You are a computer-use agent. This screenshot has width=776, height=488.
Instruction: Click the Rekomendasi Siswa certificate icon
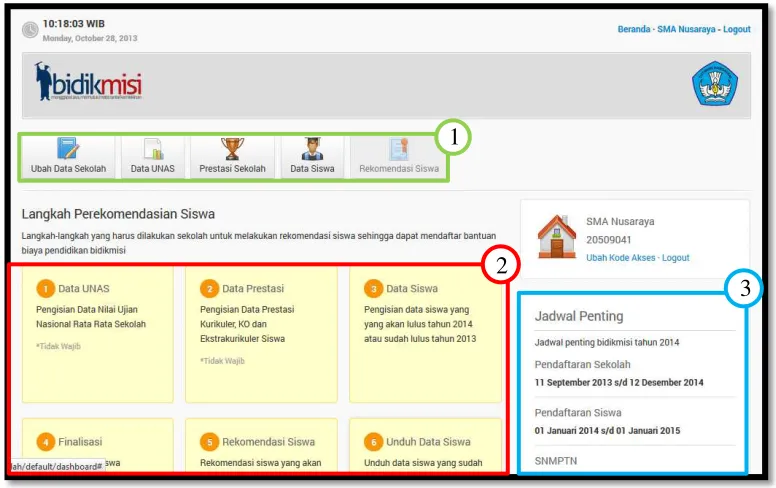399,149
